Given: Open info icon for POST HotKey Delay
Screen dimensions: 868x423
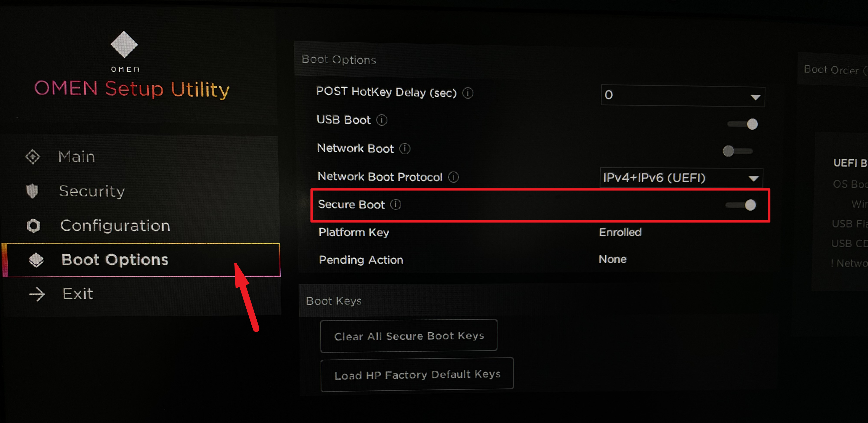Looking at the screenshot, I should click(x=468, y=93).
